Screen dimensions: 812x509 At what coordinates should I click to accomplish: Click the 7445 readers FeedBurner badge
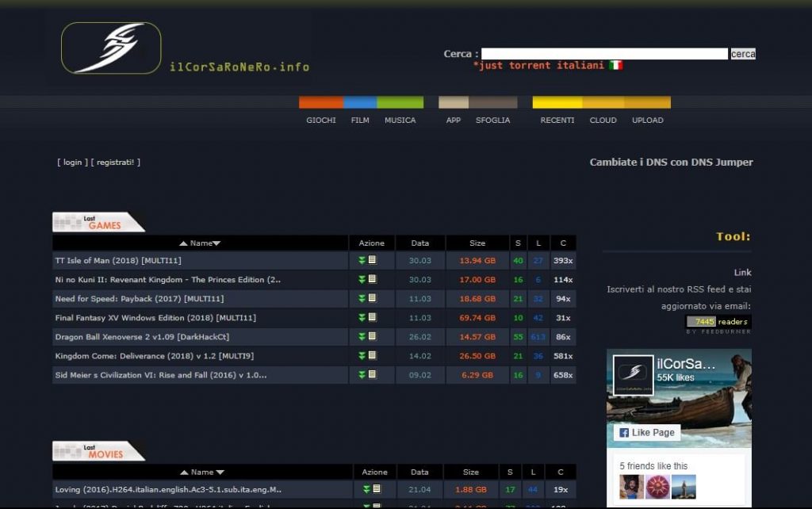tap(718, 322)
